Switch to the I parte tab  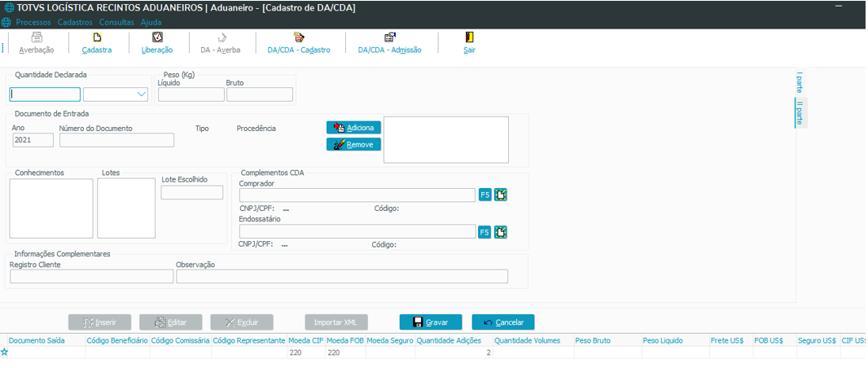click(800, 82)
